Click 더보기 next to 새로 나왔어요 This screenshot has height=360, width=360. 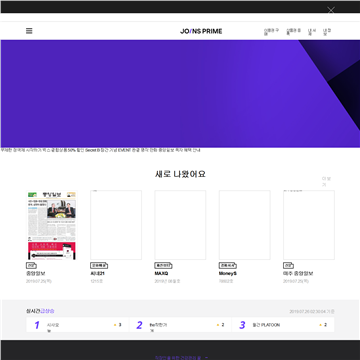[326, 182]
